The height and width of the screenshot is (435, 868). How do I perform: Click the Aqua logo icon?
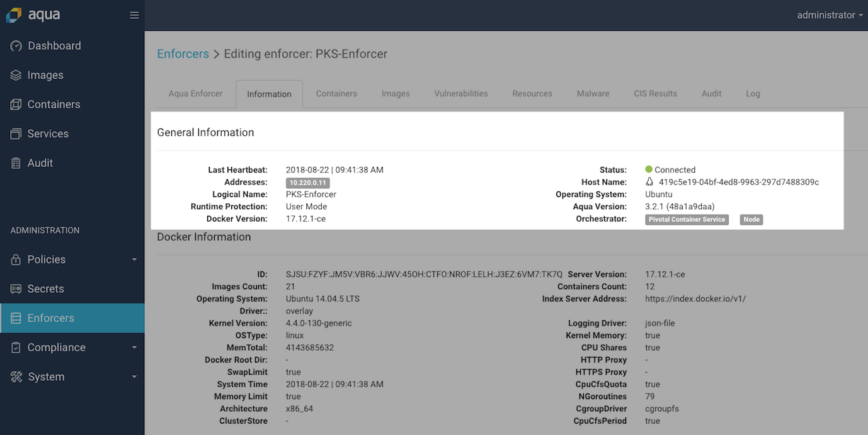tap(14, 14)
